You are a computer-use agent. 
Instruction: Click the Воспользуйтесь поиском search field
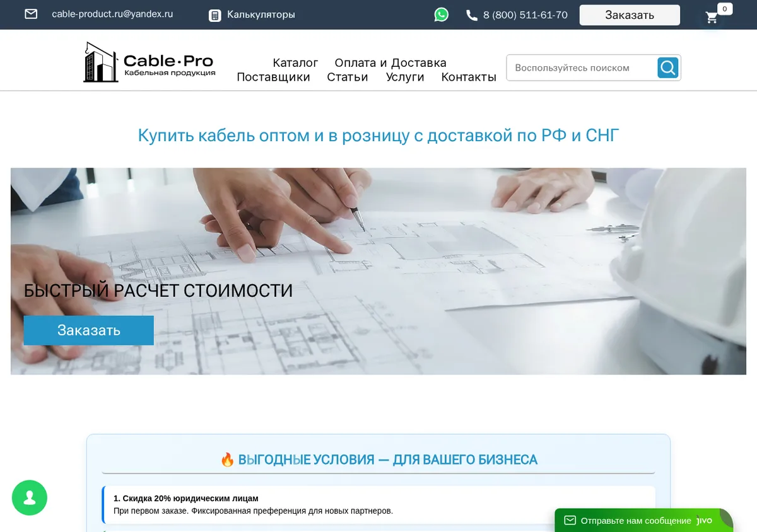582,67
